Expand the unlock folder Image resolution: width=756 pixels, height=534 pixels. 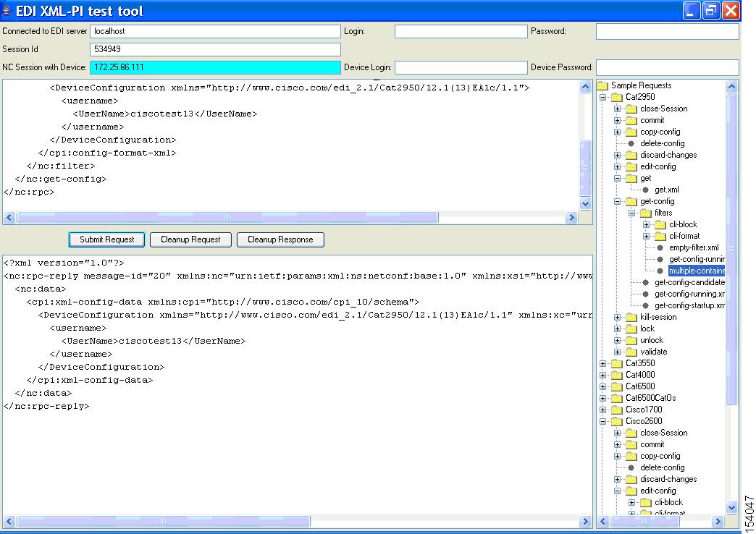pyautogui.click(x=617, y=340)
